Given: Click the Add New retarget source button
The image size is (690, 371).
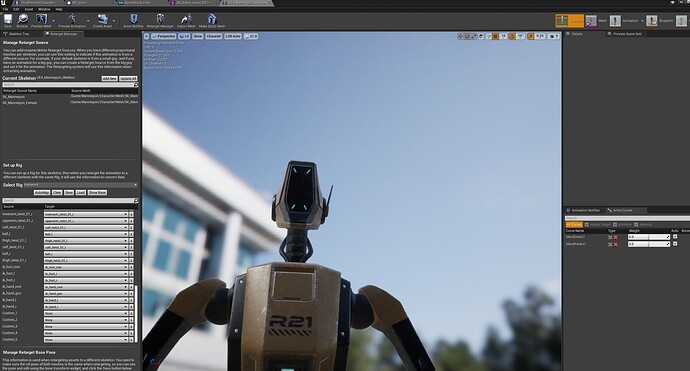Looking at the screenshot, I should pos(109,78).
